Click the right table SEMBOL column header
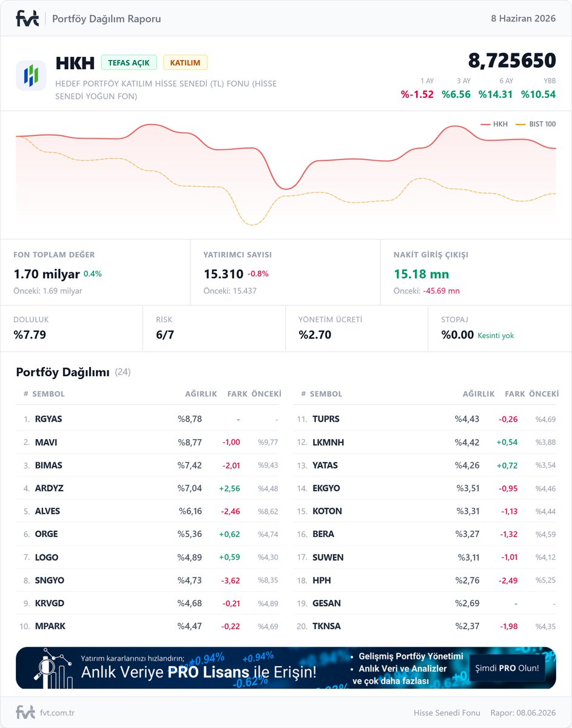The height and width of the screenshot is (728, 572). click(326, 394)
